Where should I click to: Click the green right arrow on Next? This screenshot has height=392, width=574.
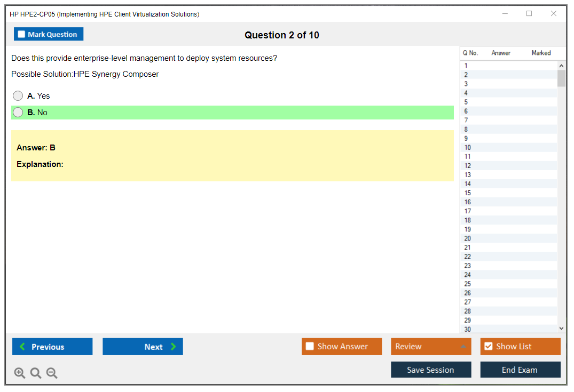tap(174, 347)
